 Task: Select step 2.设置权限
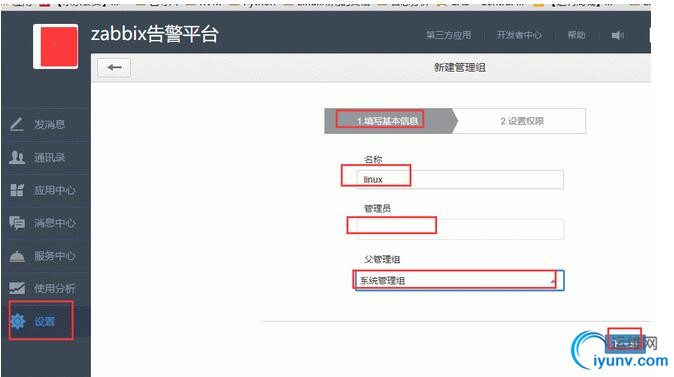point(522,121)
